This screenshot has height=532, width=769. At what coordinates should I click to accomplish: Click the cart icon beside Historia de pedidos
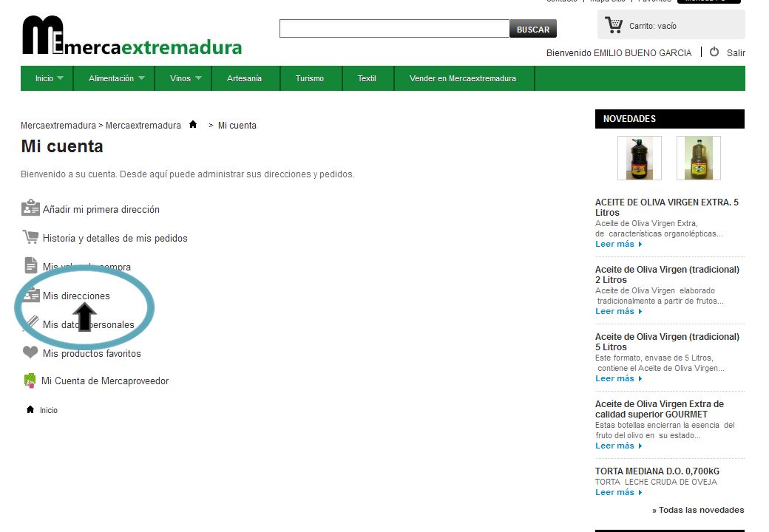tap(30, 237)
